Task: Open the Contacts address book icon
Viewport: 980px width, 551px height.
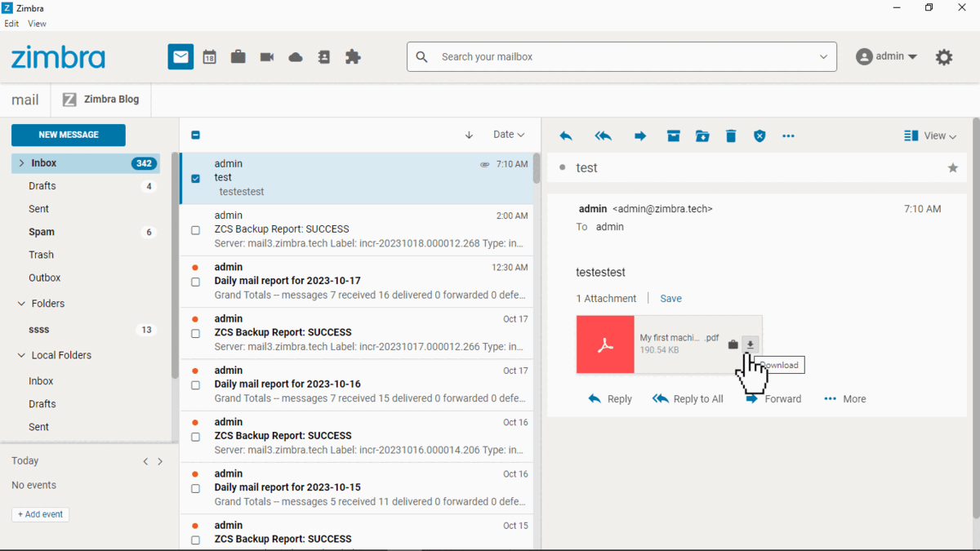Action: point(323,57)
